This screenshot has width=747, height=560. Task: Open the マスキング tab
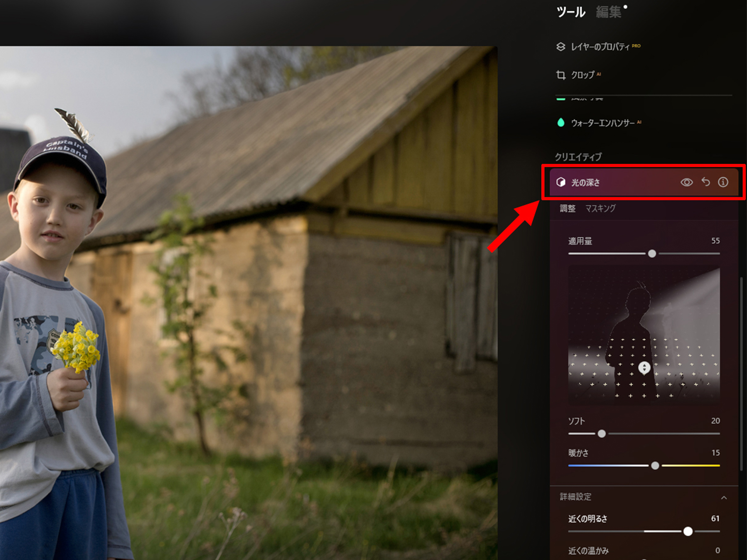600,208
